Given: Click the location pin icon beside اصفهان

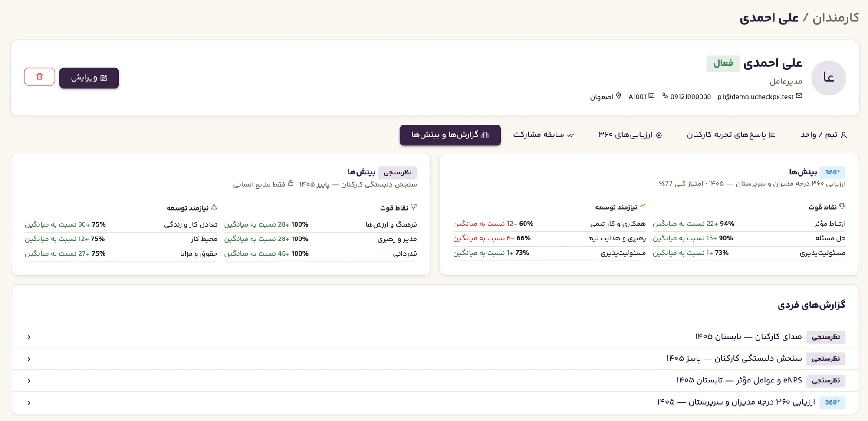Looking at the screenshot, I should pyautogui.click(x=618, y=96).
